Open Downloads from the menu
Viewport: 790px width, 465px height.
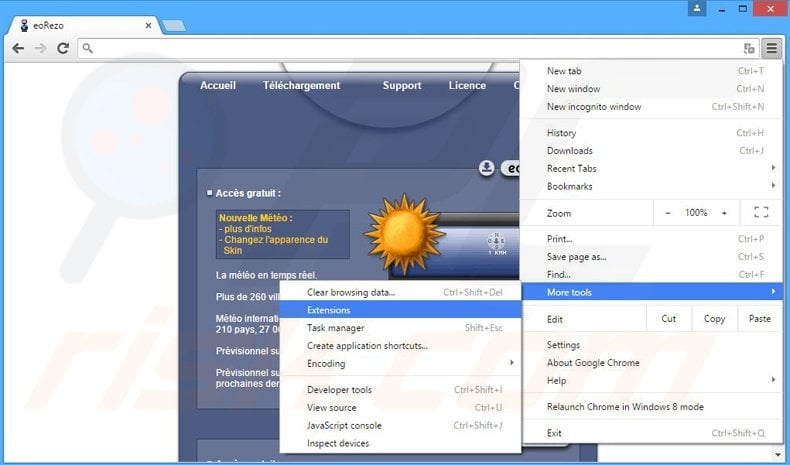click(x=652, y=151)
